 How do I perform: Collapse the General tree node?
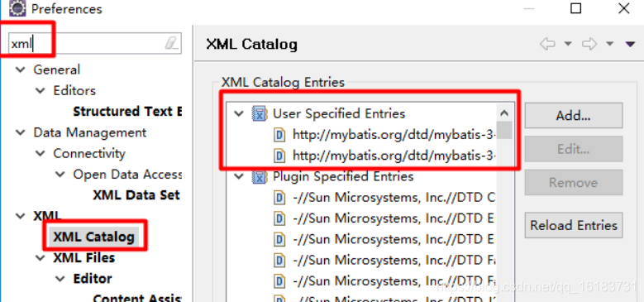[x=20, y=70]
